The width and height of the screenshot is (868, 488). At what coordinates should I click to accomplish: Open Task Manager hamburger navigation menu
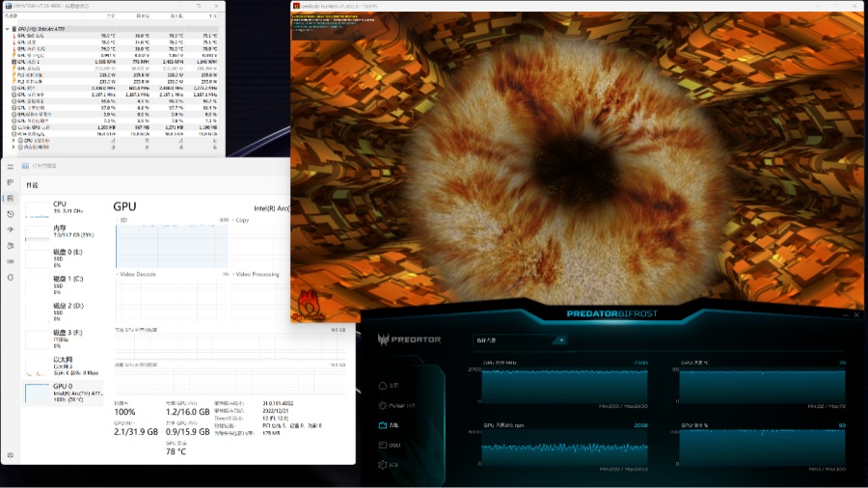click(10, 166)
